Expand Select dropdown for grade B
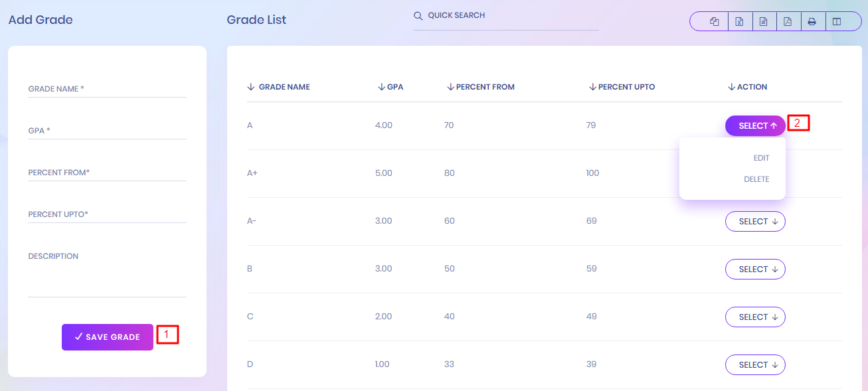868x391 pixels. pyautogui.click(x=755, y=269)
